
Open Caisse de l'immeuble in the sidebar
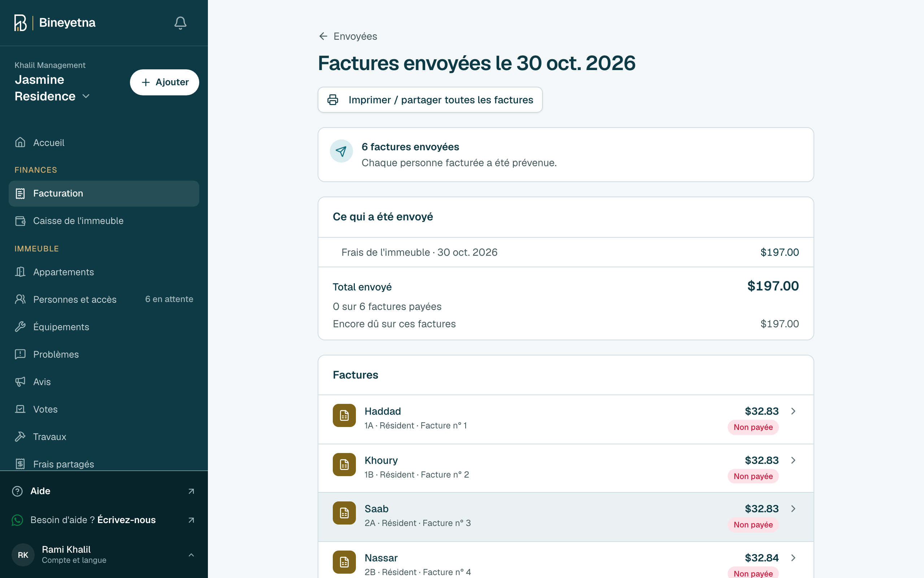click(x=104, y=221)
